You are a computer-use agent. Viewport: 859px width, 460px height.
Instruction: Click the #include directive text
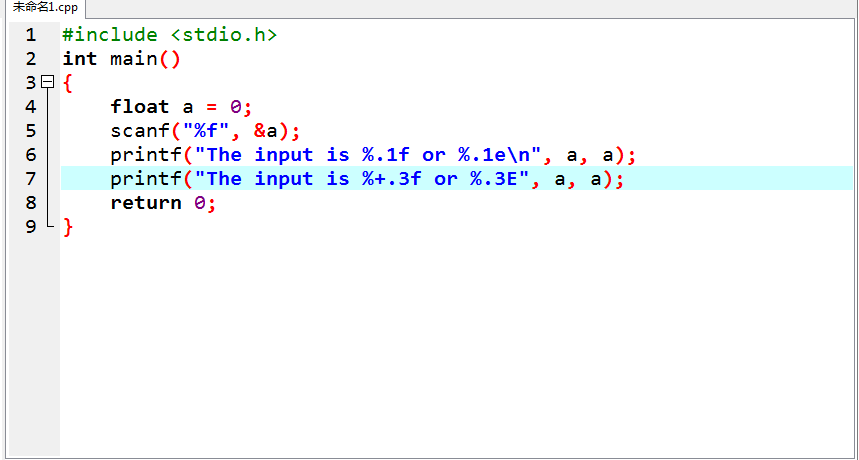point(110,35)
